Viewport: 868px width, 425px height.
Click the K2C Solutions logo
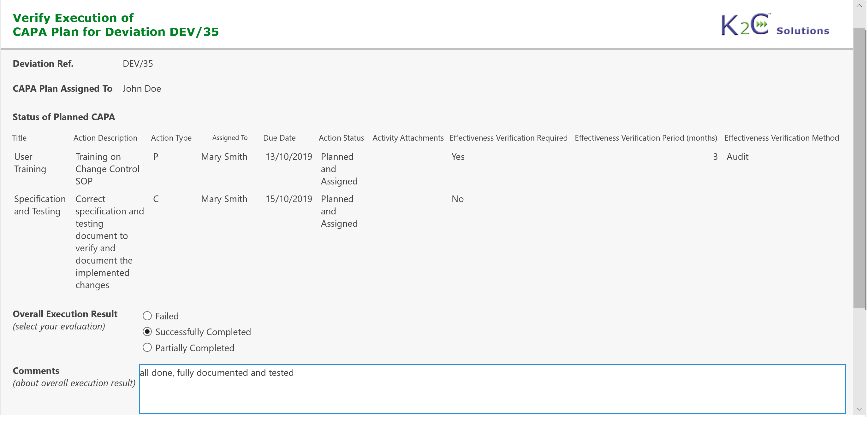pos(775,25)
